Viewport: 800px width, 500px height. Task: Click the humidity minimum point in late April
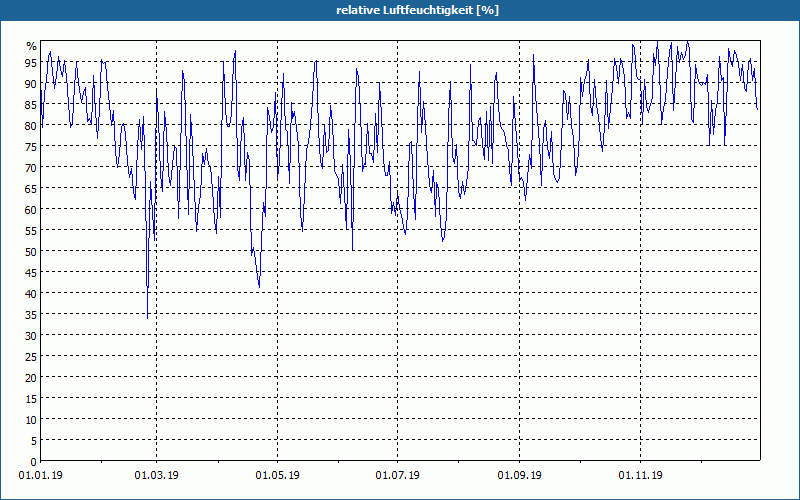click(x=259, y=286)
